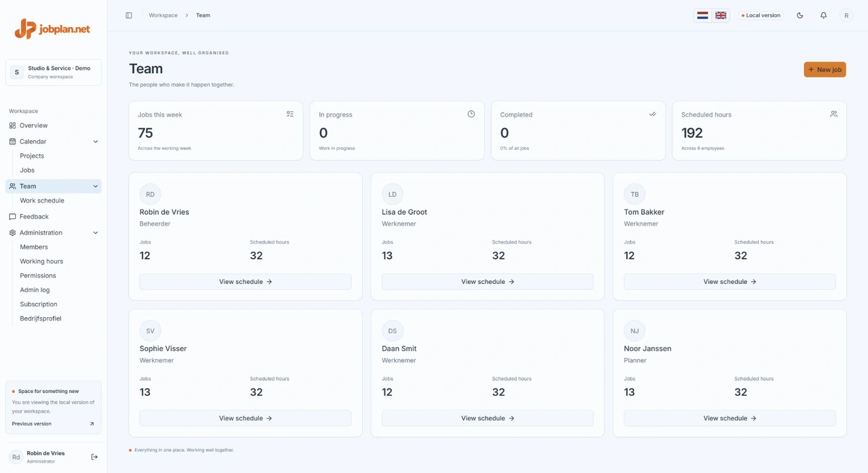The image size is (868, 473).
Task: View schedule for Robin de Vries
Action: tap(245, 282)
